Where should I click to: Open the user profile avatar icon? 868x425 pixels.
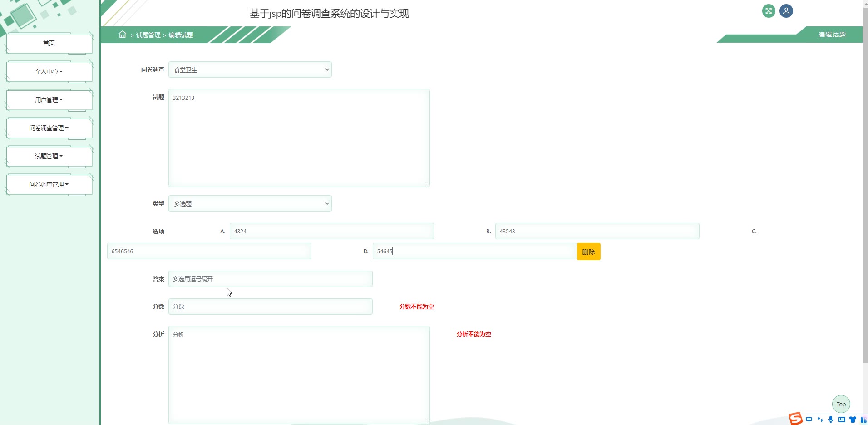(786, 11)
